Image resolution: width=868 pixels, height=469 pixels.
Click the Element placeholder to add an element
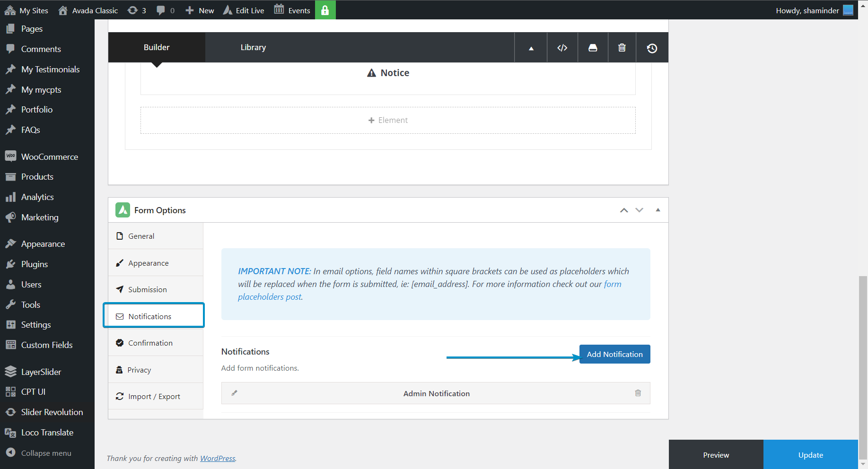pyautogui.click(x=388, y=120)
